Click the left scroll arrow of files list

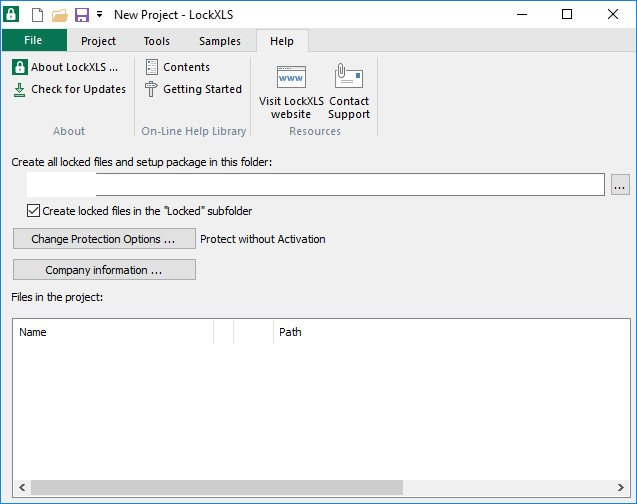coord(22,487)
